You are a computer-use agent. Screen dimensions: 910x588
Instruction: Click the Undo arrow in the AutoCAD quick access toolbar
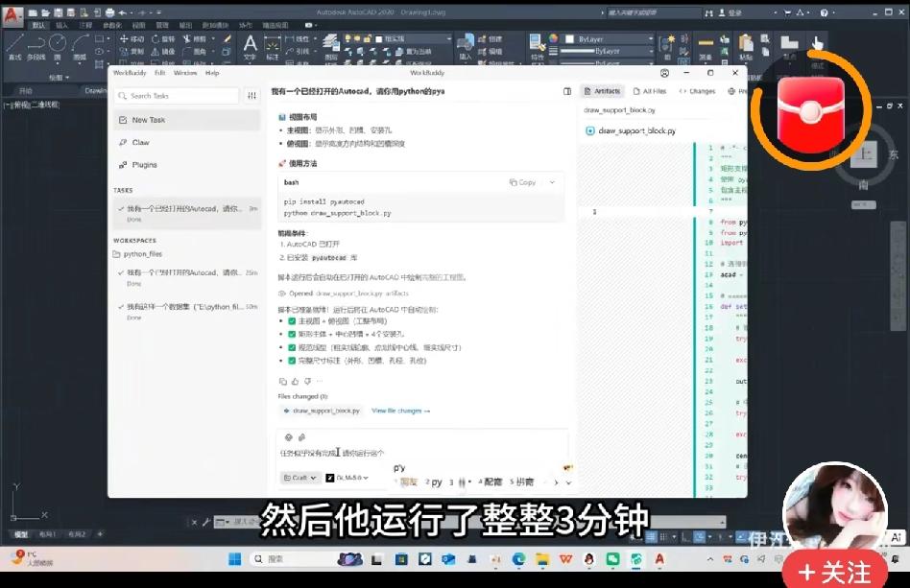(x=123, y=12)
